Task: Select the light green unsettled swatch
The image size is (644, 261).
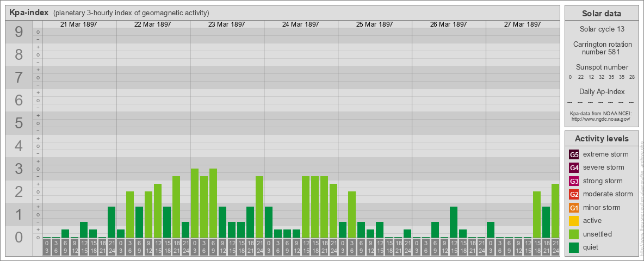Action: point(574,234)
